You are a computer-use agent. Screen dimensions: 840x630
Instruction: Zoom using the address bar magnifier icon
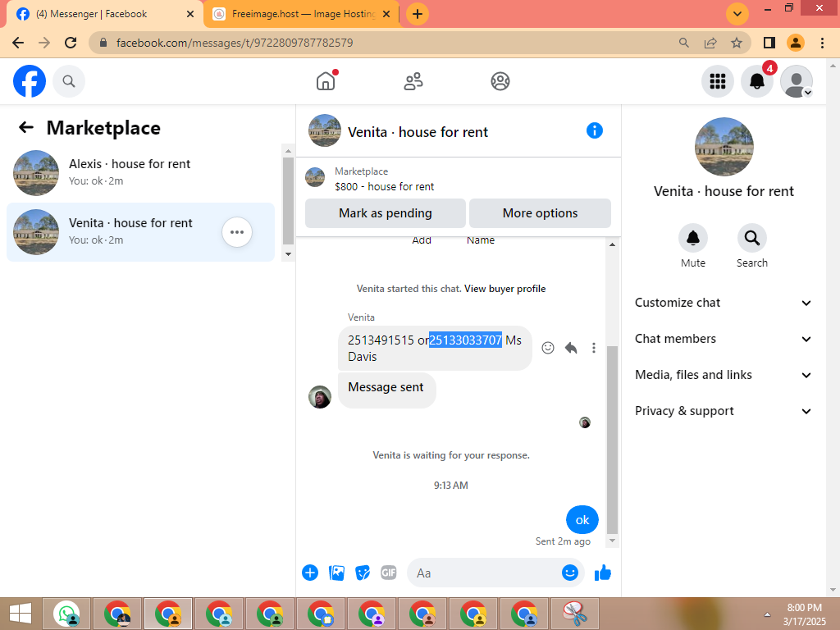tap(684, 43)
